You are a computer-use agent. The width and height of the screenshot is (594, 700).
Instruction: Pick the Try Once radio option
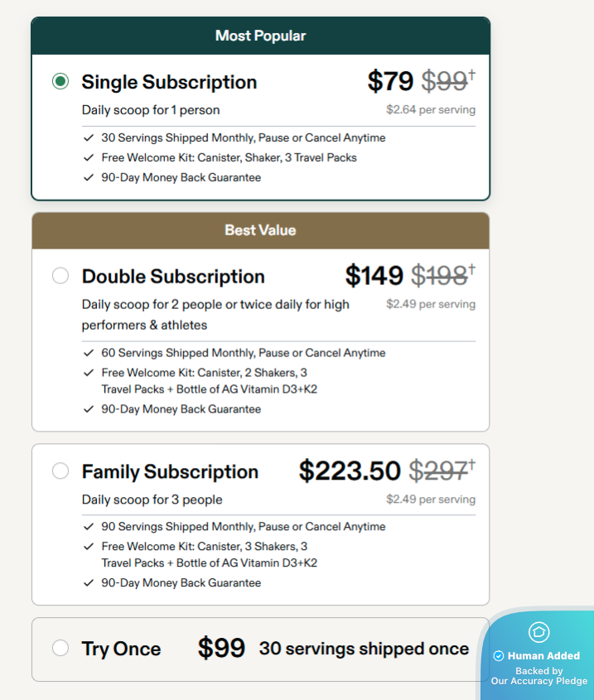point(60,648)
